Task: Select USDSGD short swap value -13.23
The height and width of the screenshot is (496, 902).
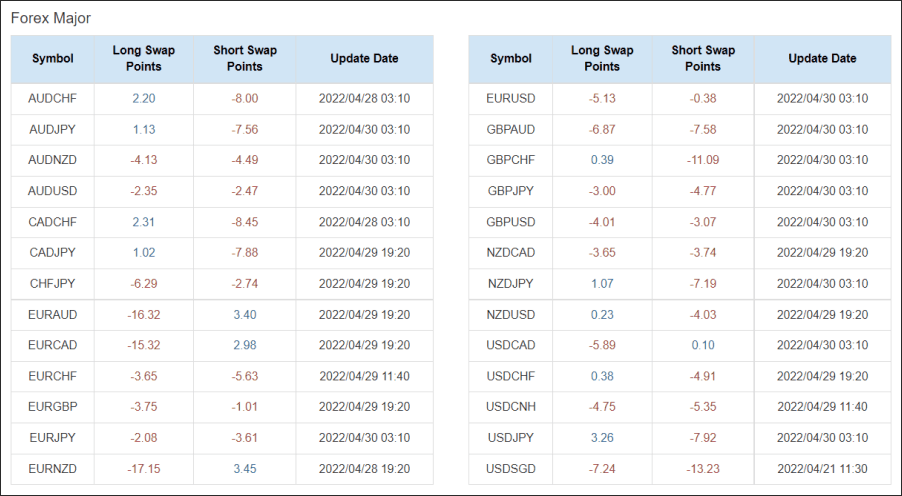Action: [x=702, y=469]
